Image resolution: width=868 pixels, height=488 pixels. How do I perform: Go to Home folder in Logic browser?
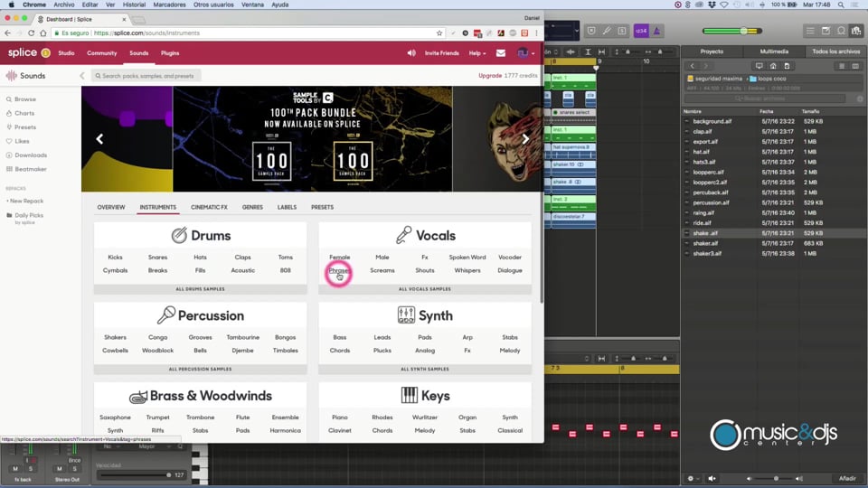click(x=773, y=66)
